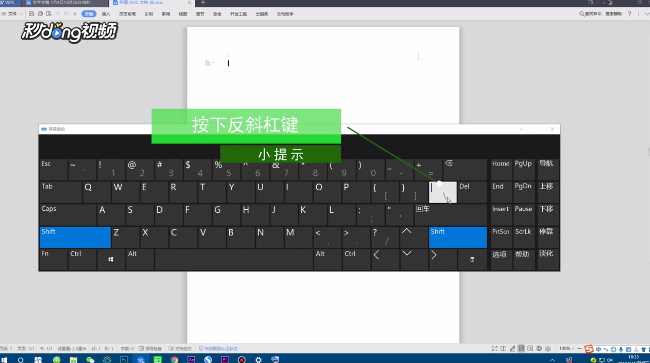Tap the PgDn key

pos(524,192)
